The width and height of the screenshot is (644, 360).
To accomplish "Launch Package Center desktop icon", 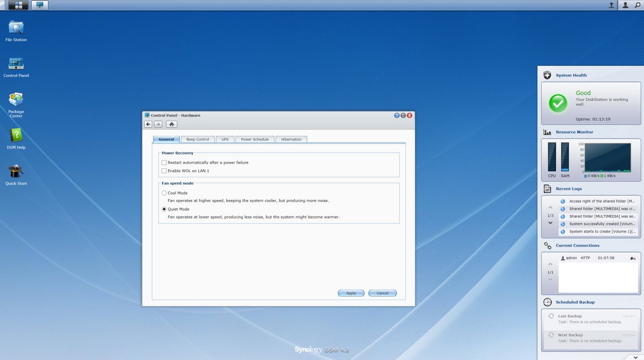I will coord(16,105).
